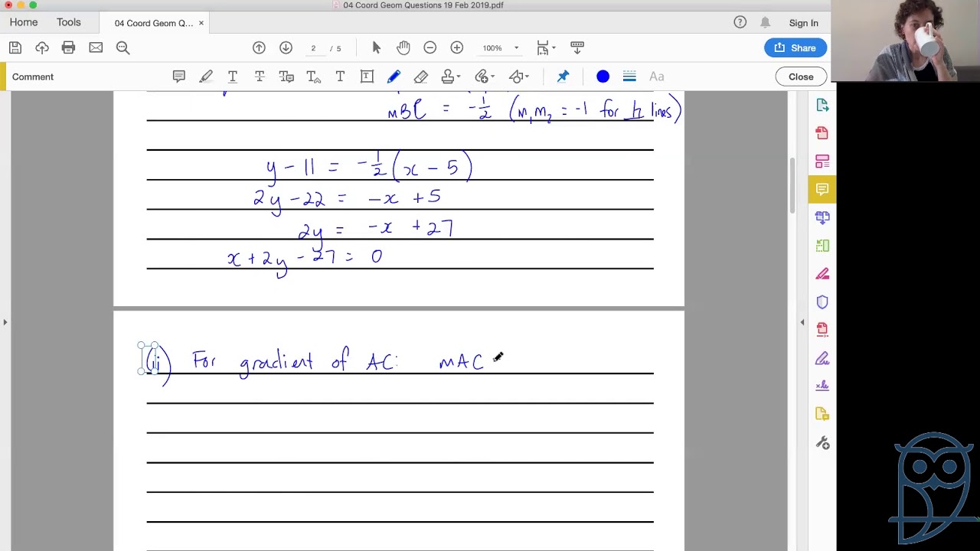Collapse the right tools pane arrow
This screenshot has height=551, width=980.
(802, 322)
